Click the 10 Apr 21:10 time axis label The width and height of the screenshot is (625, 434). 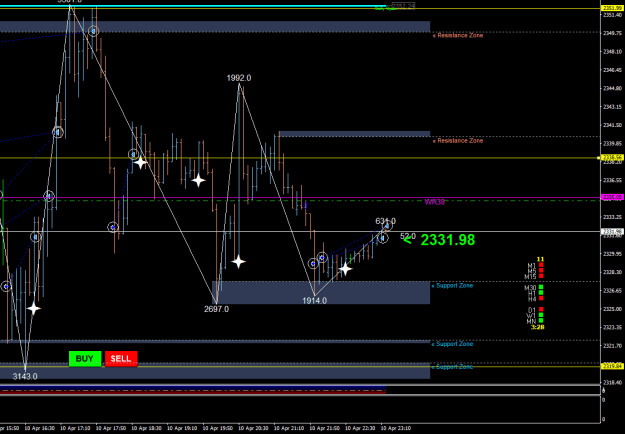[289, 428]
